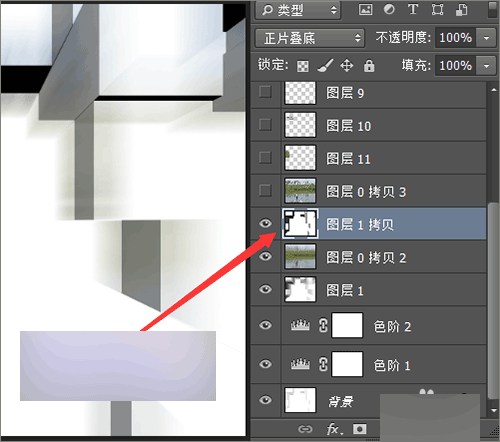Link layers chain icon at bottom
Image resolution: width=500 pixels, height=442 pixels.
[x=305, y=429]
